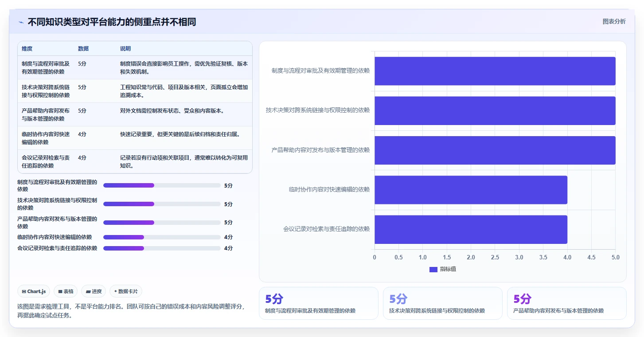Click the 图表分析 label
This screenshot has width=644, height=337.
614,21
